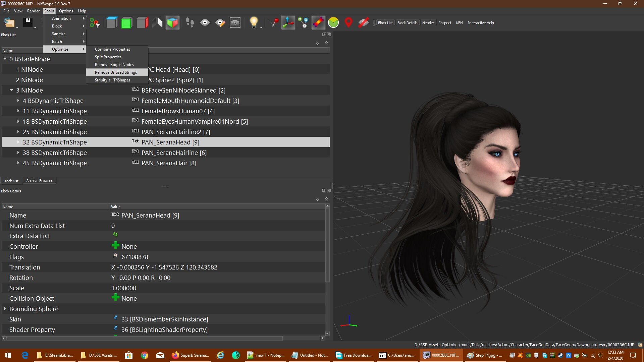Image resolution: width=644 pixels, height=362 pixels.
Task: Toggle the eye-with-pencil visibility icon
Action: [x=220, y=23]
